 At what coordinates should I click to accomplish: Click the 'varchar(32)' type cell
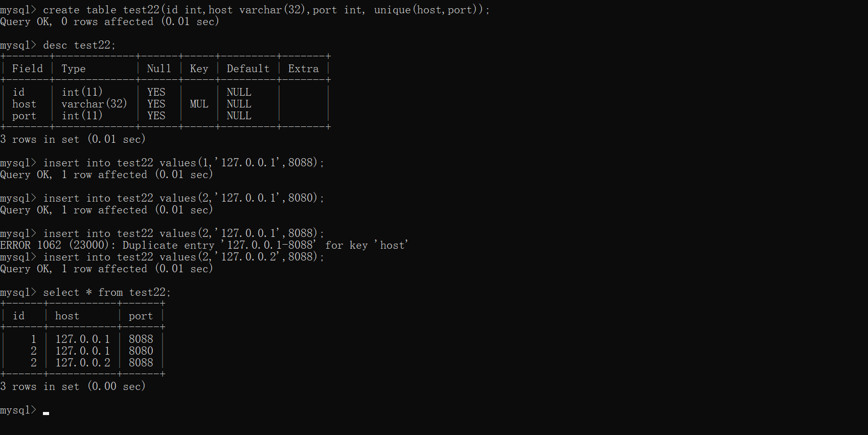coord(94,104)
